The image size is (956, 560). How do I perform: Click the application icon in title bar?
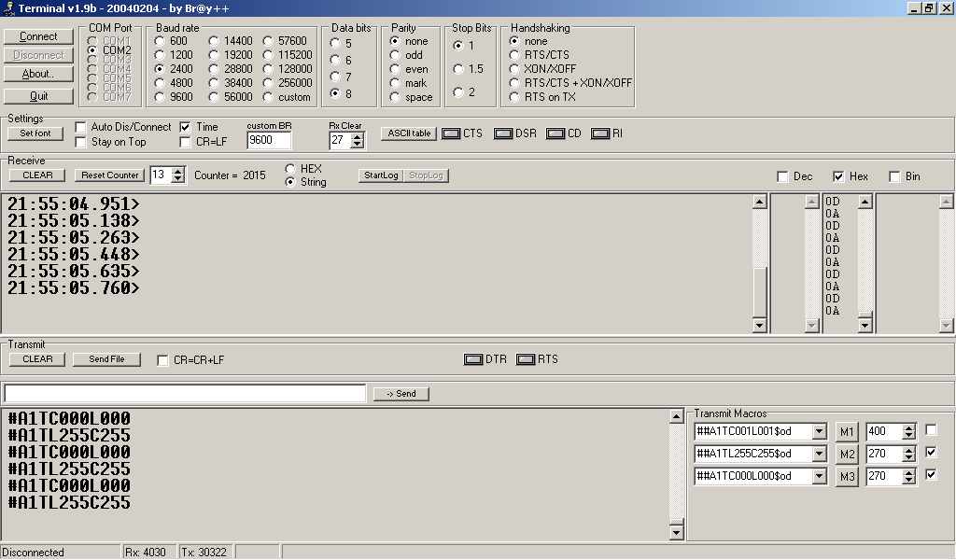pos(8,7)
